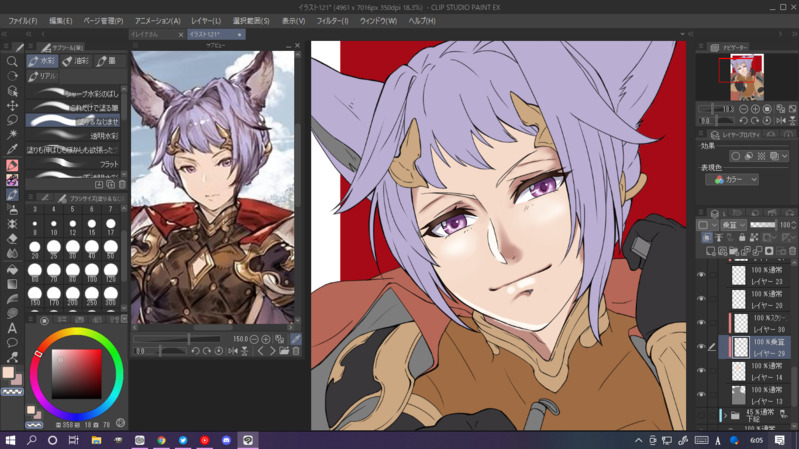Select the Gradient tool
This screenshot has width=799, height=449.
click(x=12, y=284)
